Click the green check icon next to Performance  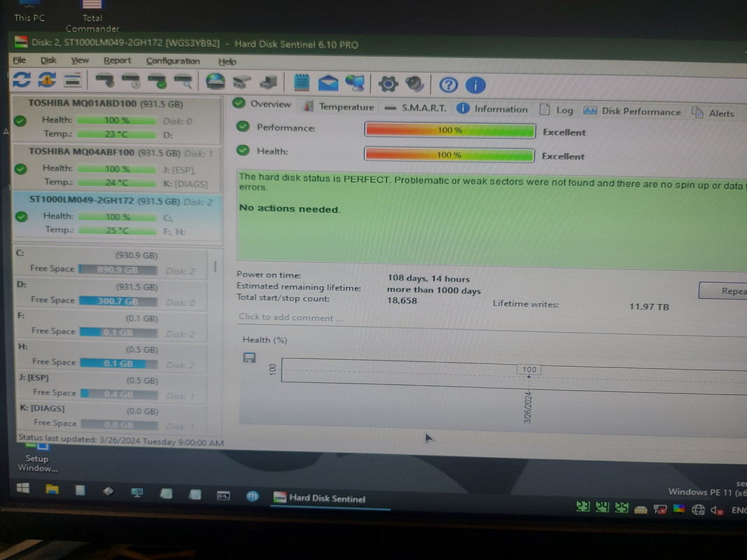[243, 126]
